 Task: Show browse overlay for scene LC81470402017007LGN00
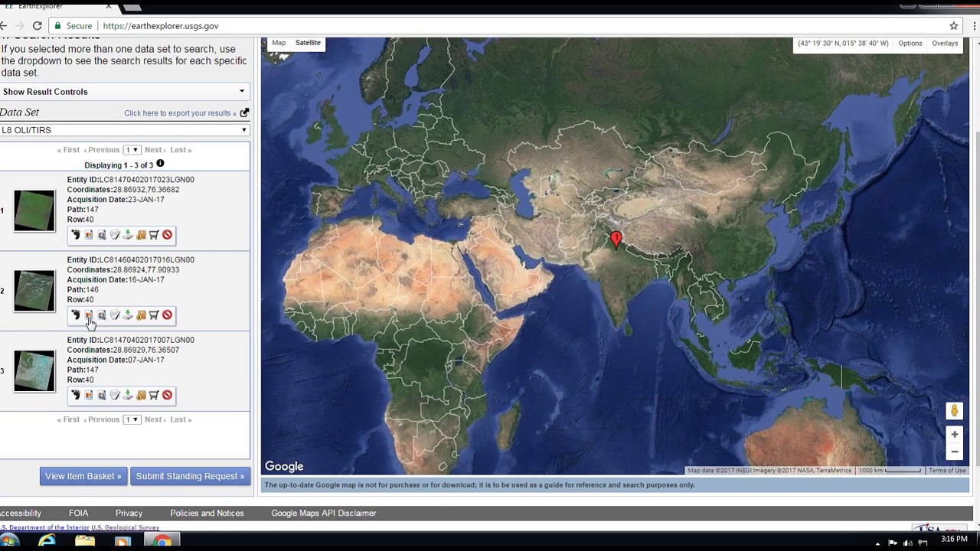pos(89,395)
